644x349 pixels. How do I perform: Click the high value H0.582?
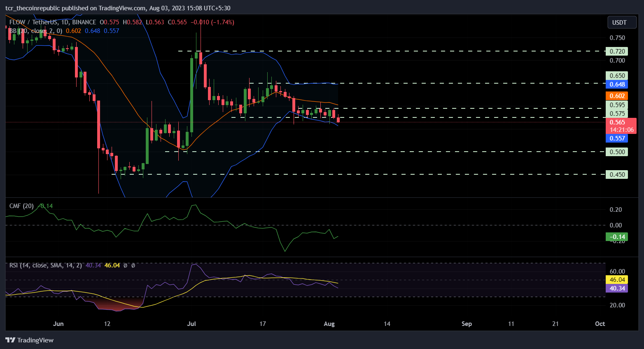[x=132, y=22]
